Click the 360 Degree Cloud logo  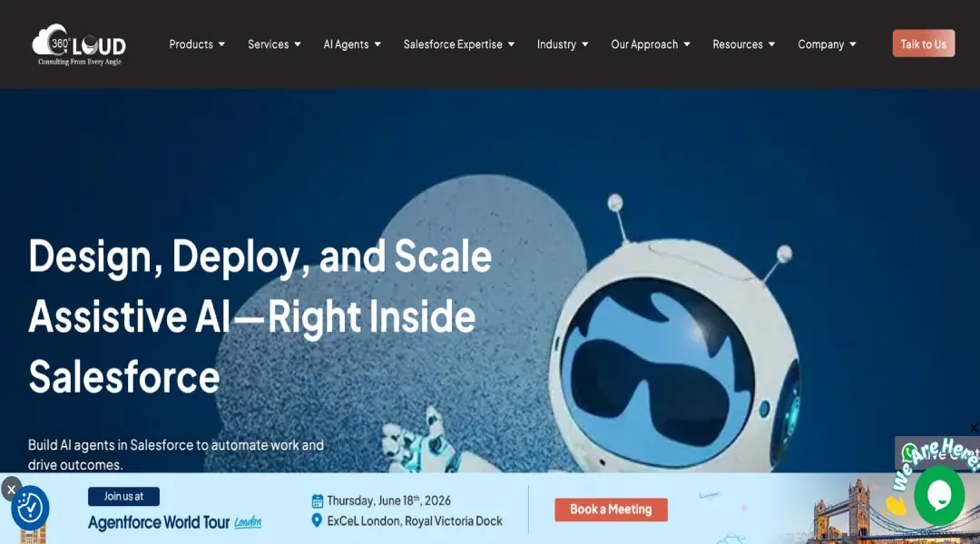pos(79,44)
